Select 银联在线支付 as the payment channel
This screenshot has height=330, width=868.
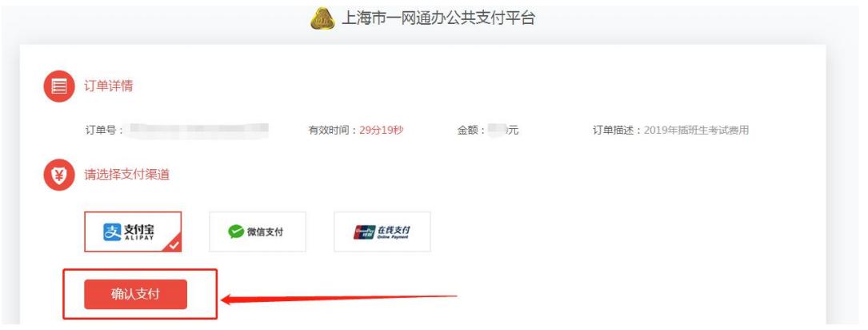coord(382,231)
